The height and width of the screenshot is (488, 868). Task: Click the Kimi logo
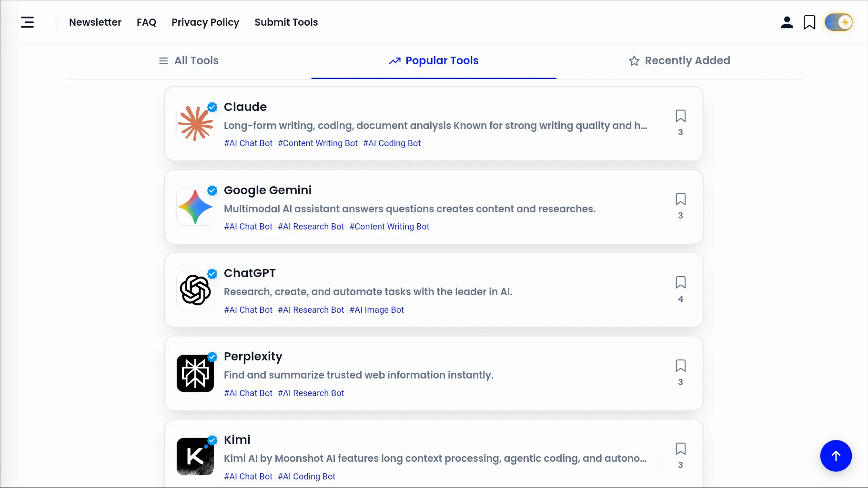tap(195, 457)
